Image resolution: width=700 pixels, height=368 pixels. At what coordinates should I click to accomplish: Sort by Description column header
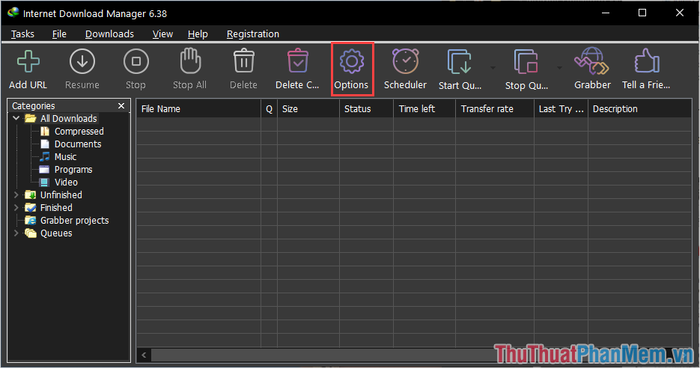tap(640, 109)
